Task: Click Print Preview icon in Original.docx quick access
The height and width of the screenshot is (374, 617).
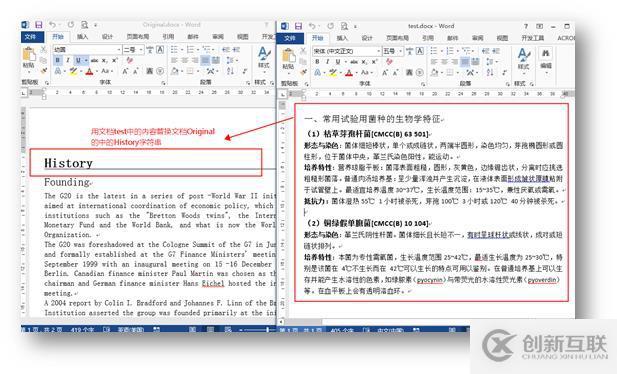Action: [85, 25]
